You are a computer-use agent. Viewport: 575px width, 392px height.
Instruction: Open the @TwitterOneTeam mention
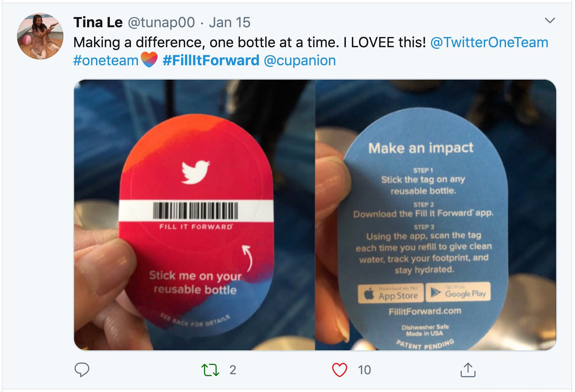pyautogui.click(x=489, y=43)
